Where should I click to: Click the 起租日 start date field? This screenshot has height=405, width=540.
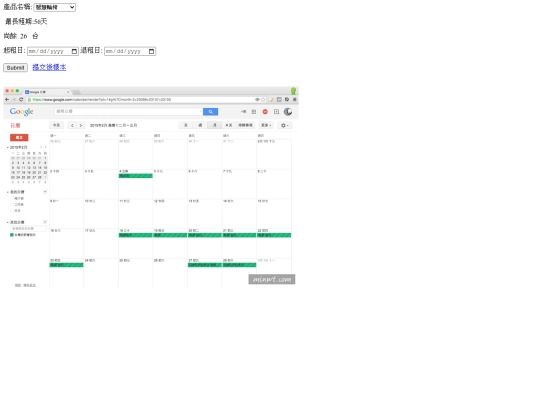(x=53, y=51)
